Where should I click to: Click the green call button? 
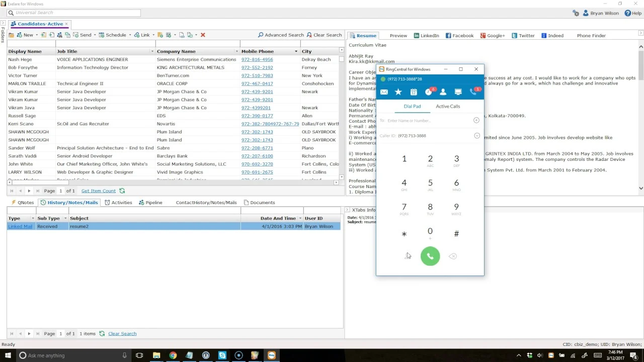[430, 256]
